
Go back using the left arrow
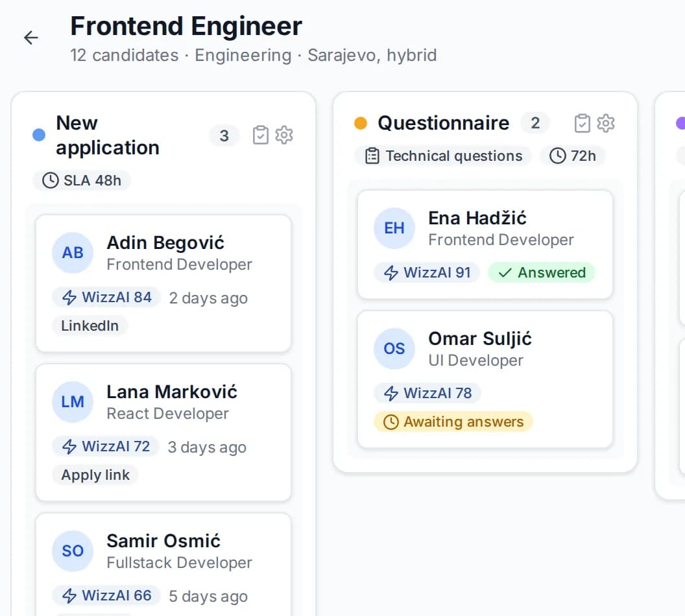tap(31, 38)
